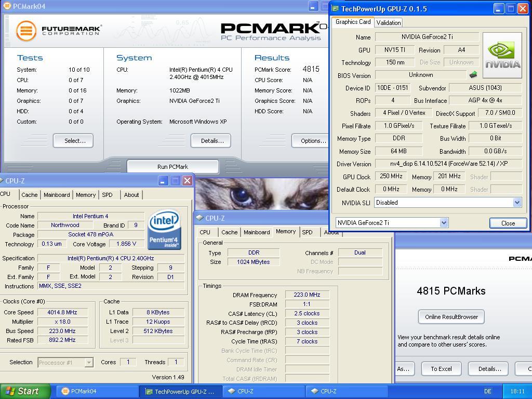Open SPD tab in memory CPU-Z window
This screenshot has width=532, height=399.
[308, 232]
